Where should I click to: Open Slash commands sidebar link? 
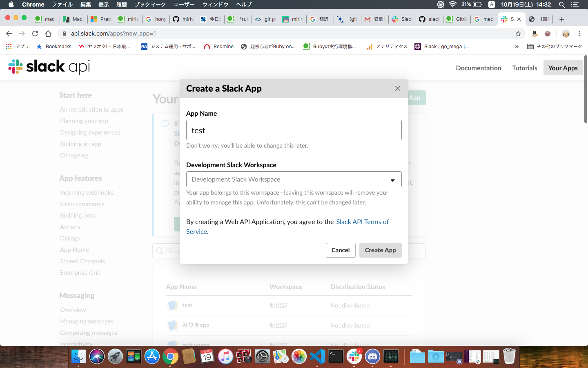coord(82,204)
